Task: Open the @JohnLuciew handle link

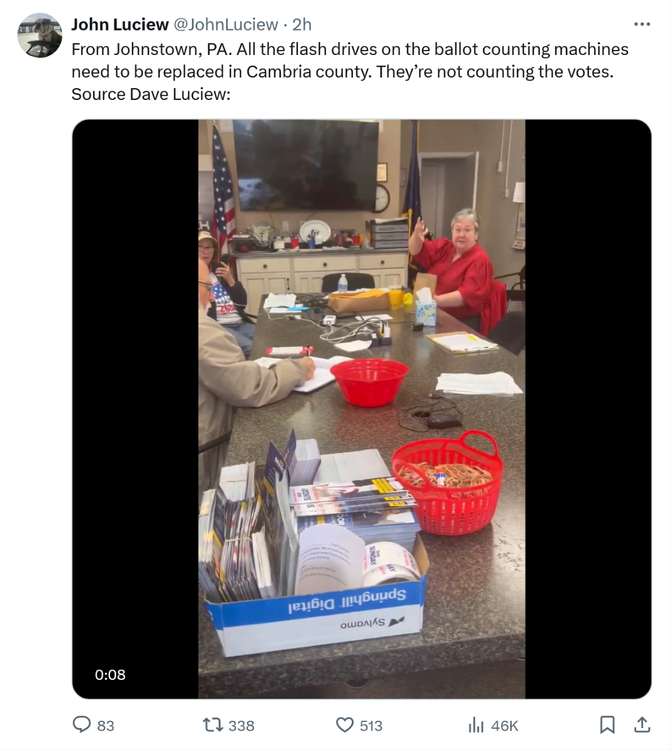Action: click(225, 24)
